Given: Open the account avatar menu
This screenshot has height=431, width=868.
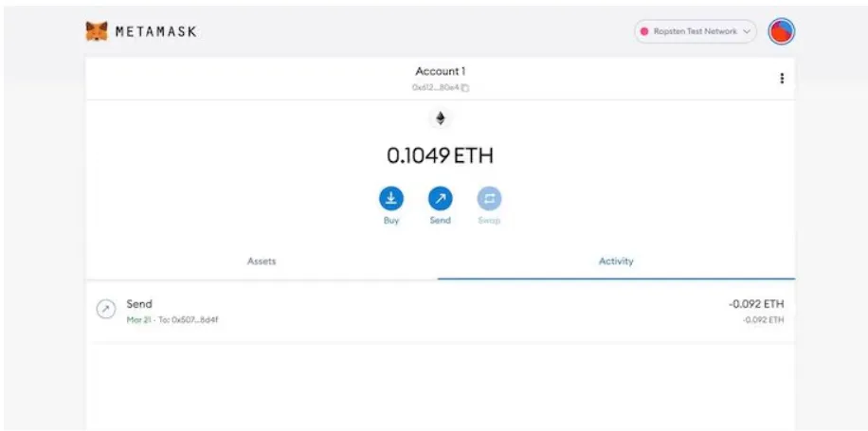Looking at the screenshot, I should (x=781, y=31).
